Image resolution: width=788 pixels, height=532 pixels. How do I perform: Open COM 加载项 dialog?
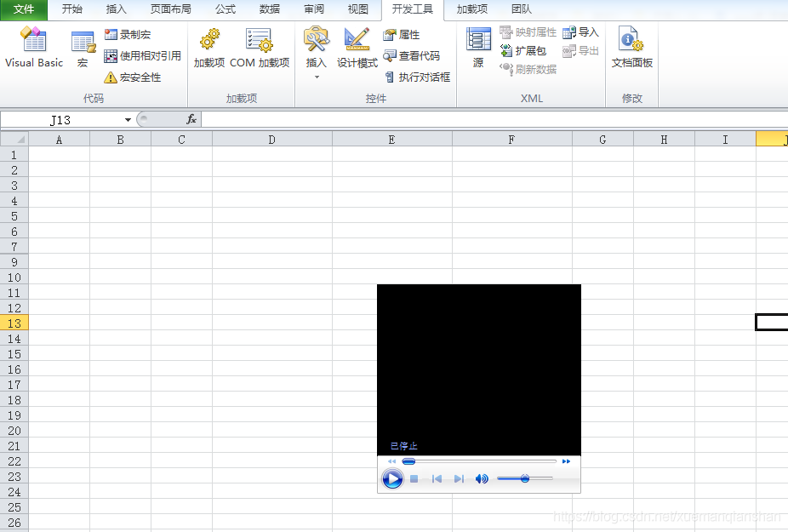[x=260, y=49]
